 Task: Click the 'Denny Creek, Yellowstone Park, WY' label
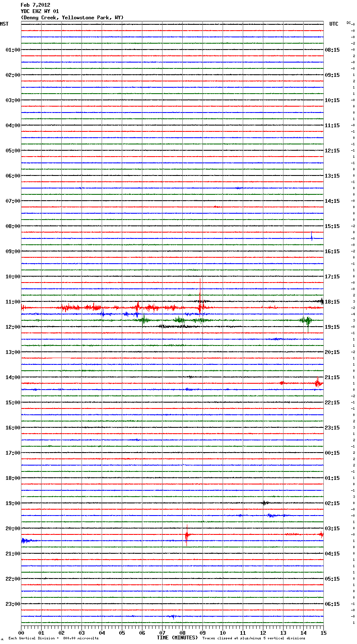(x=72, y=18)
